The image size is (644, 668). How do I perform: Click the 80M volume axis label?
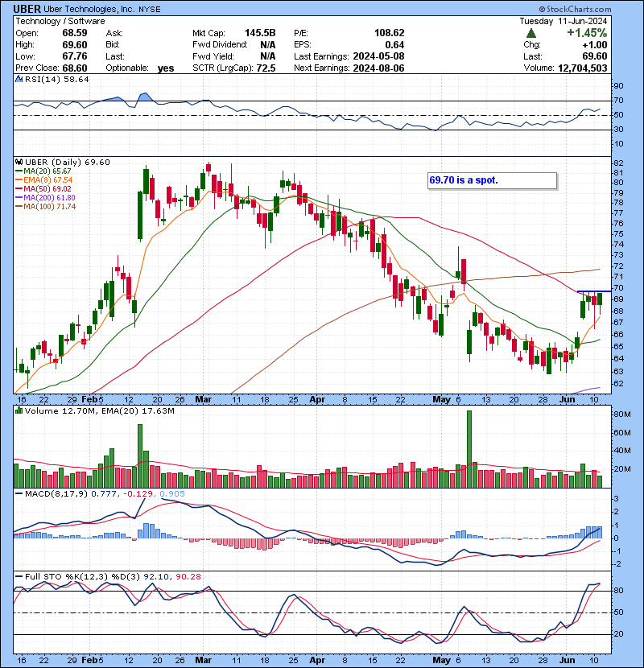(x=621, y=414)
